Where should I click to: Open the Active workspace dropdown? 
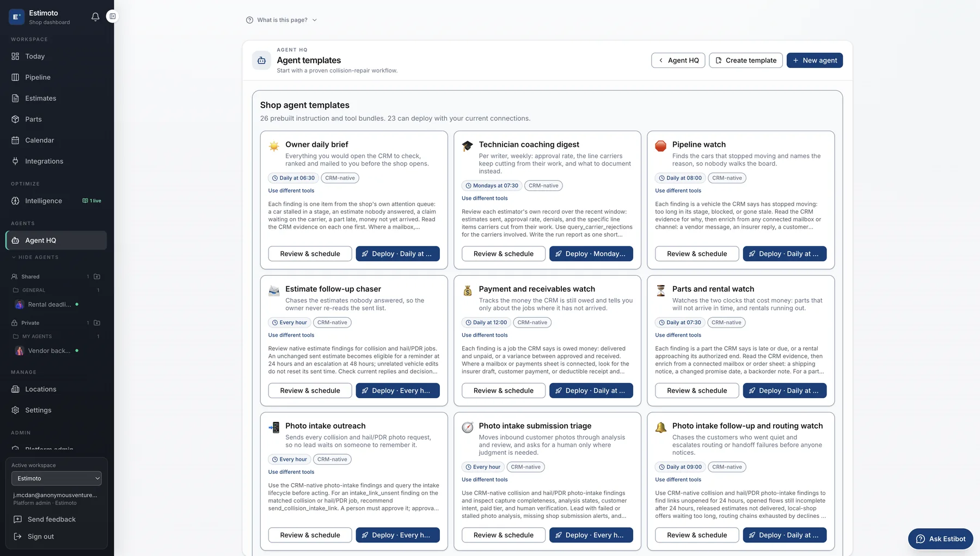(56, 479)
